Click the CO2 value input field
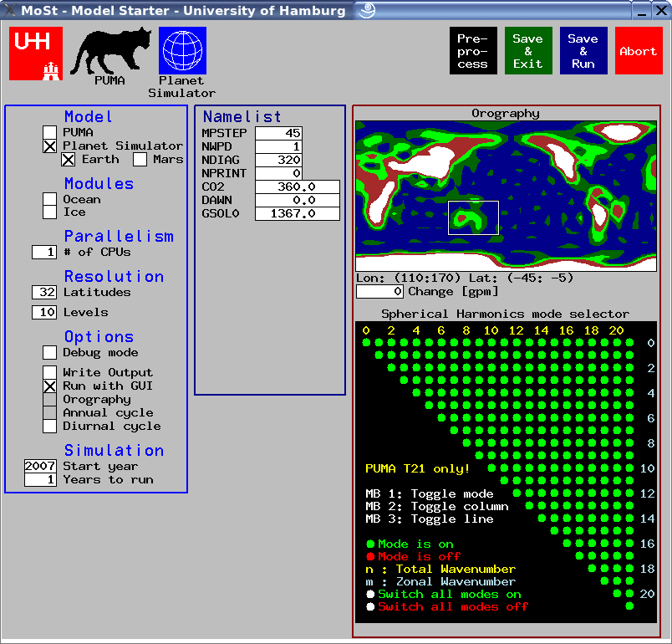Viewport: 672px width, 644px height. (x=297, y=187)
